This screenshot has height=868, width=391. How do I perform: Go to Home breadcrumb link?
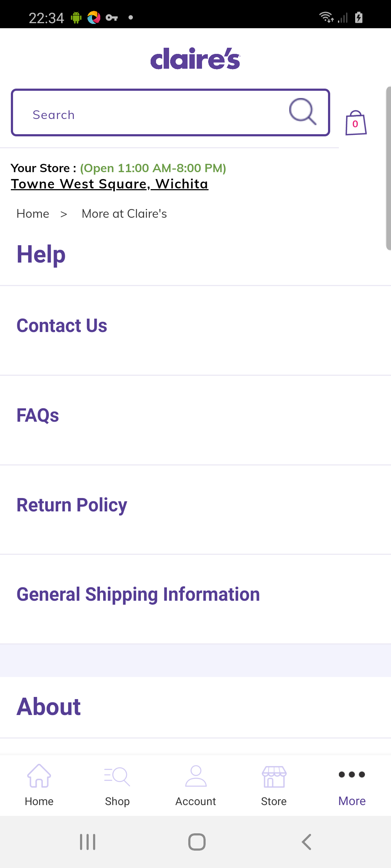pyautogui.click(x=33, y=214)
